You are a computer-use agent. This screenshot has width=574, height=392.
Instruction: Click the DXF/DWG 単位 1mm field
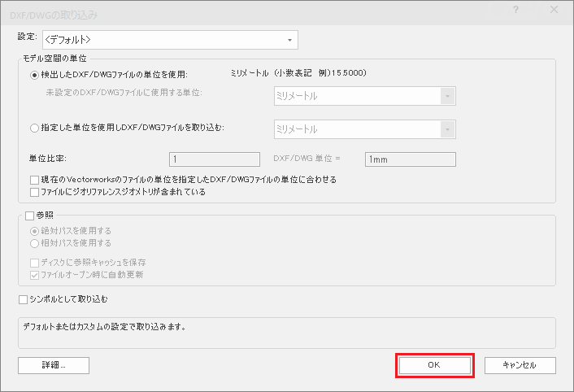coord(410,159)
